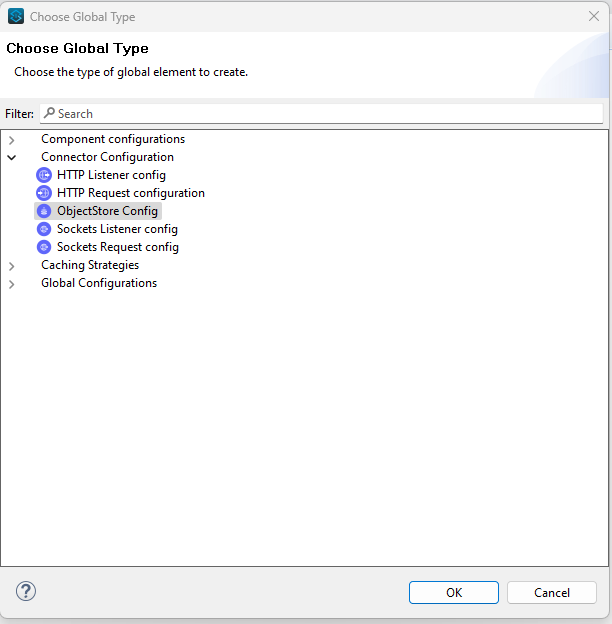Select the Connector Configuration label

(x=107, y=157)
